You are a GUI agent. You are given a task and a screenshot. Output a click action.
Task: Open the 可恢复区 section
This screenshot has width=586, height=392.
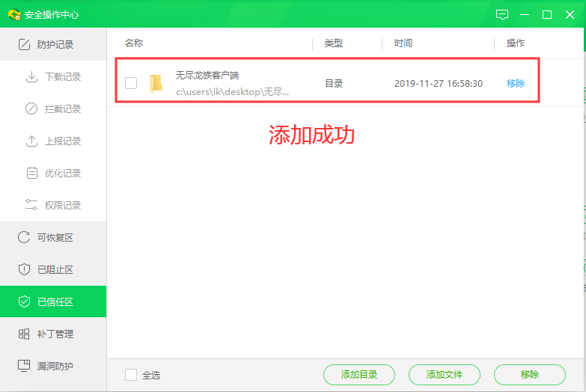click(53, 237)
